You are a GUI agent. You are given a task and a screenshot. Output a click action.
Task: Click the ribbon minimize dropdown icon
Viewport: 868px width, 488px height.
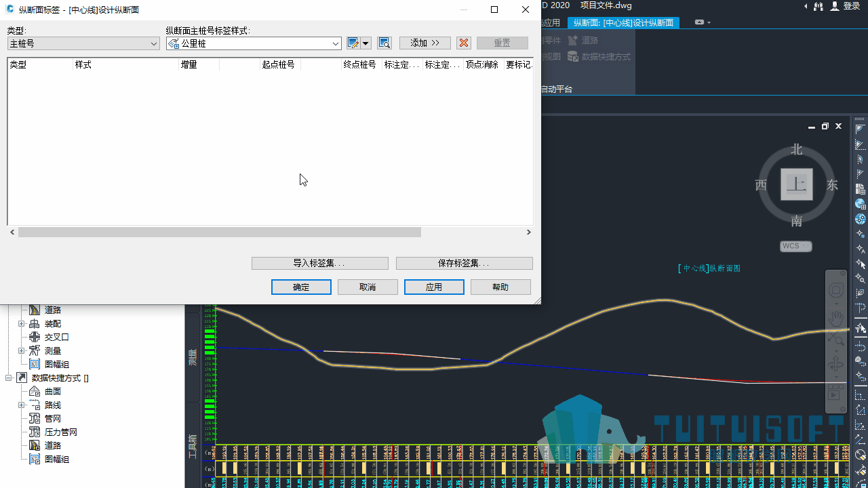point(703,22)
